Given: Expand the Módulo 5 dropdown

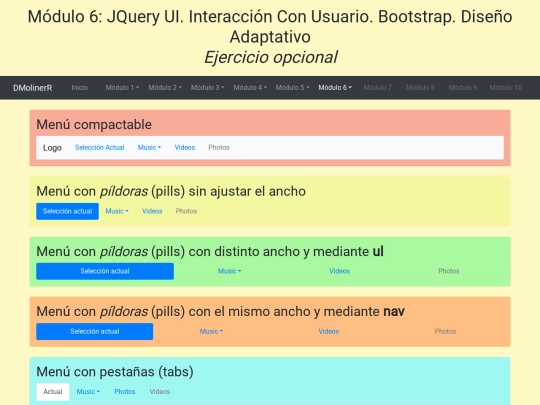Looking at the screenshot, I should point(293,87).
